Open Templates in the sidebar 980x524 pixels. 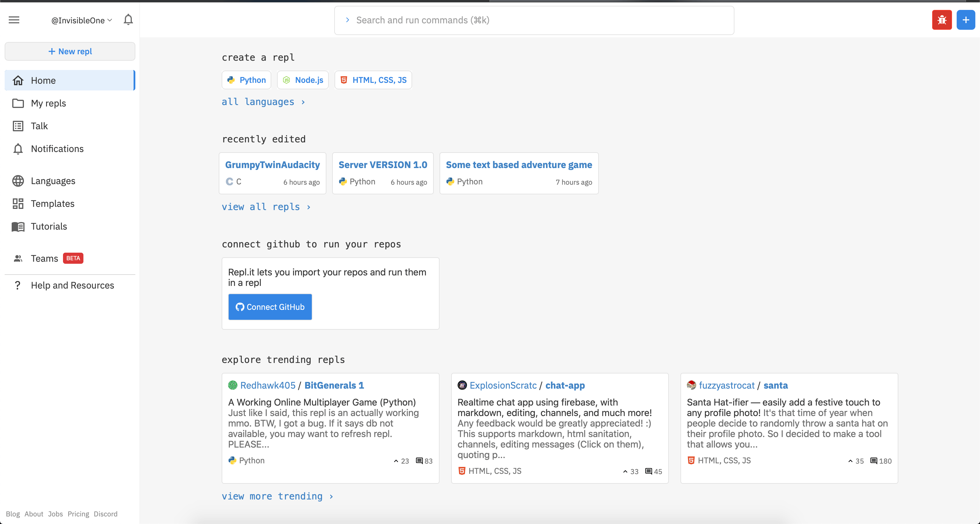tap(70, 204)
